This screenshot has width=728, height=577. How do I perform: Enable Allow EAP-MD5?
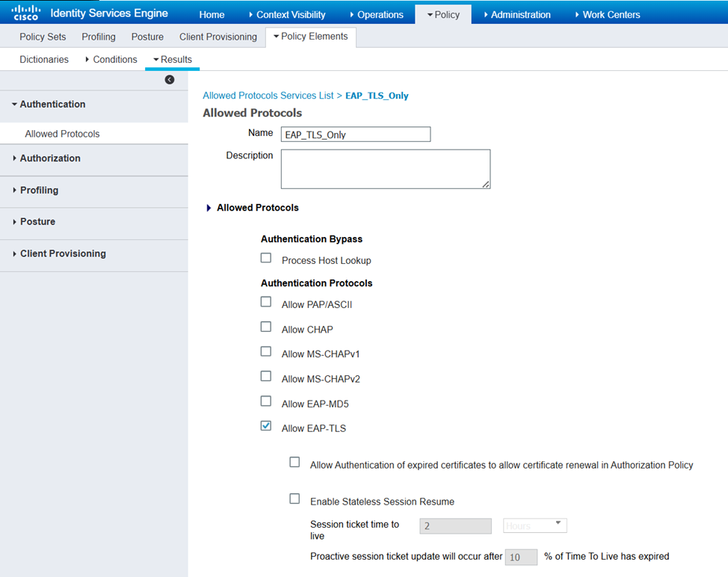(x=266, y=401)
